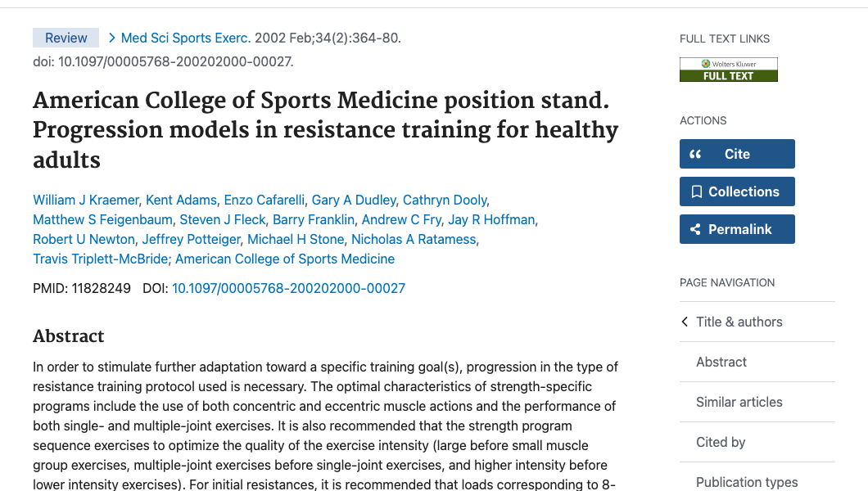Click the chevron before Med Sci Sports Exerc
Viewport: 868px width, 491px height.
pyautogui.click(x=113, y=38)
